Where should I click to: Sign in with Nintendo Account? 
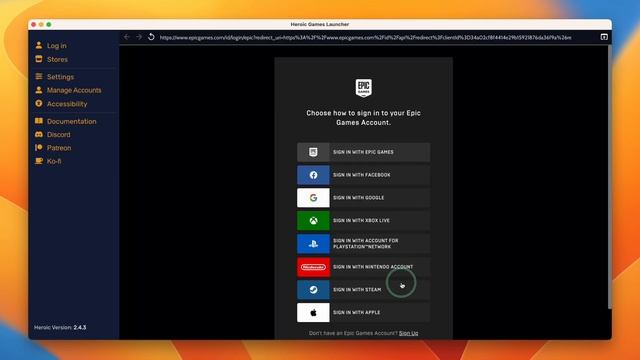tap(363, 267)
